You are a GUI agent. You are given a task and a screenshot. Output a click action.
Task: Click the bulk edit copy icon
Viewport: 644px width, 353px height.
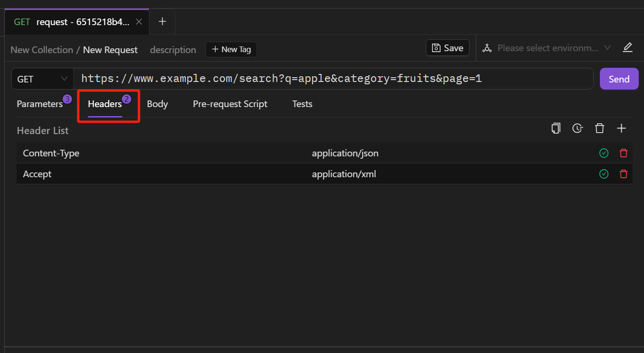[x=556, y=128]
